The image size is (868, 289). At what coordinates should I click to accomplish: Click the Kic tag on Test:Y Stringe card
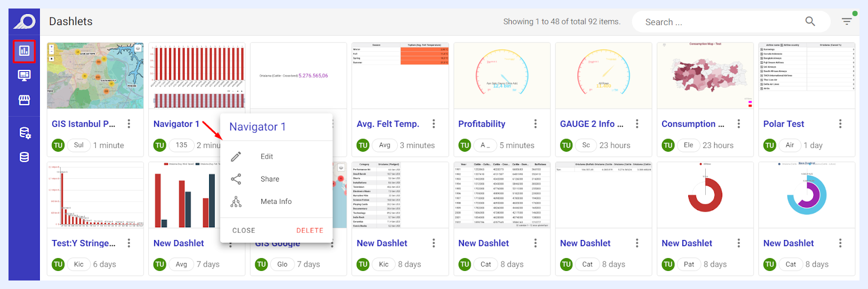(x=79, y=264)
